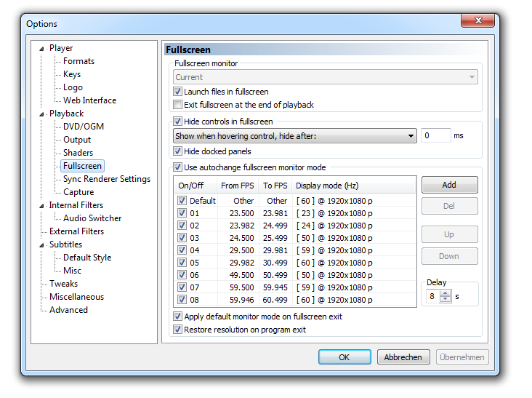Select Miscellaneous in the tree
The image size is (532, 398).
click(77, 297)
